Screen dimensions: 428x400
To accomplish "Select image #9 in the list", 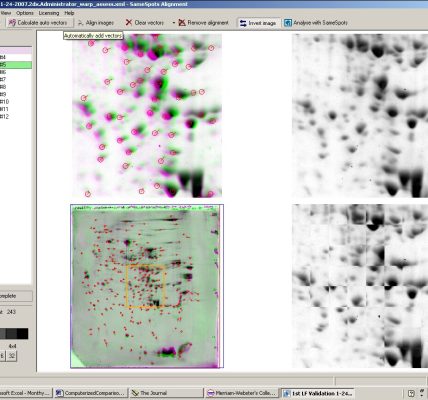I will click(16, 94).
